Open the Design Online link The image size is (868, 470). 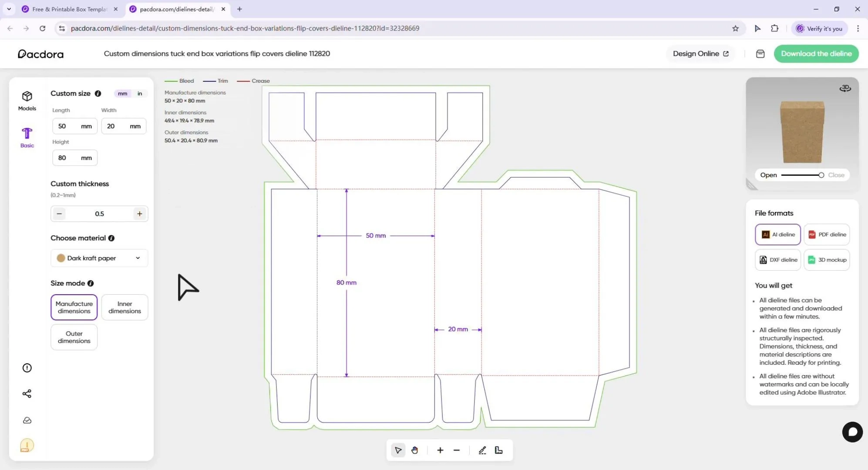tap(700, 54)
